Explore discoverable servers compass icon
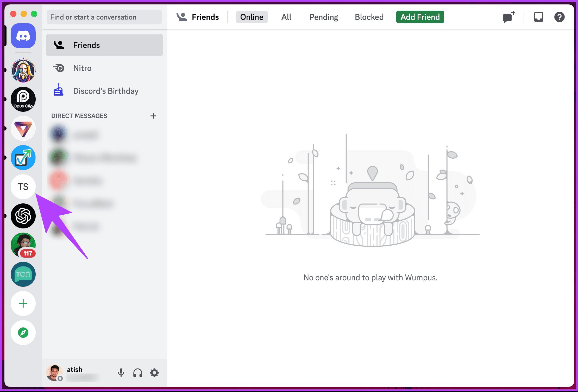578x392 pixels. (x=23, y=333)
